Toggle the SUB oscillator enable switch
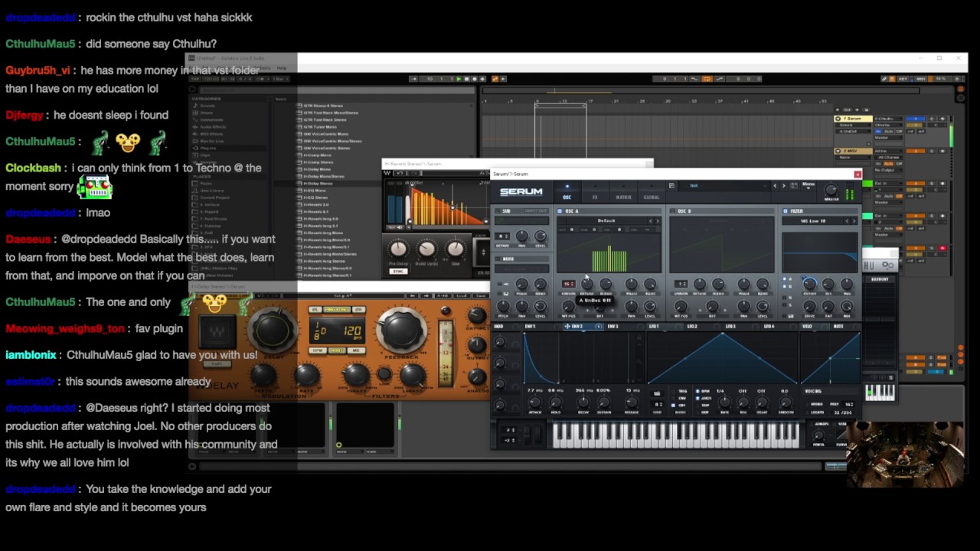Viewport: 980px width, 551px height. [x=498, y=210]
